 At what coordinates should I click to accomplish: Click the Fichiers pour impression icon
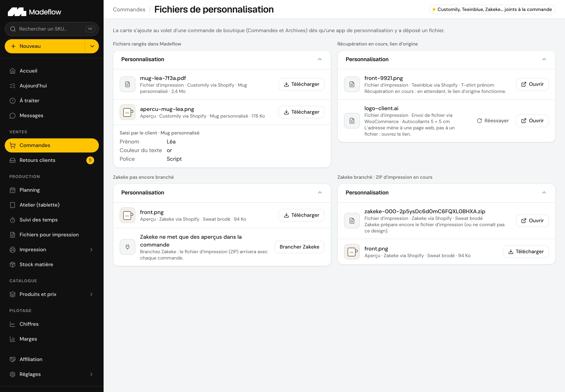point(13,235)
